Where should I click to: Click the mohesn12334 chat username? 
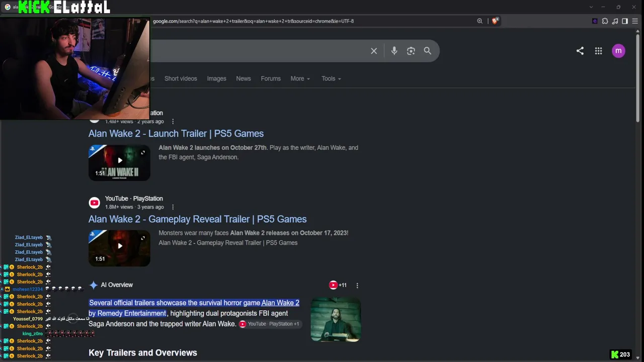pos(28,289)
